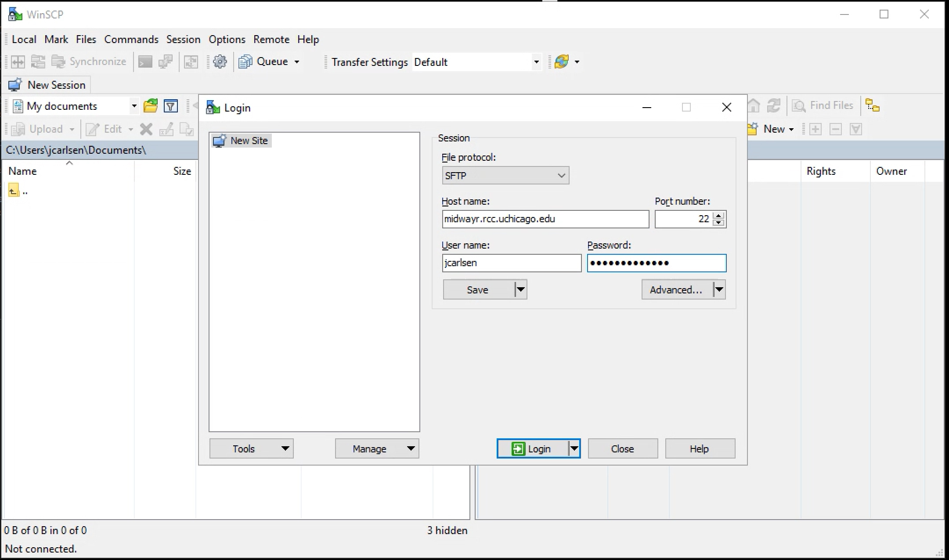Click the Keep Remote Directory Up To Date icon
This screenshot has height=560, width=949.
coord(191,62)
